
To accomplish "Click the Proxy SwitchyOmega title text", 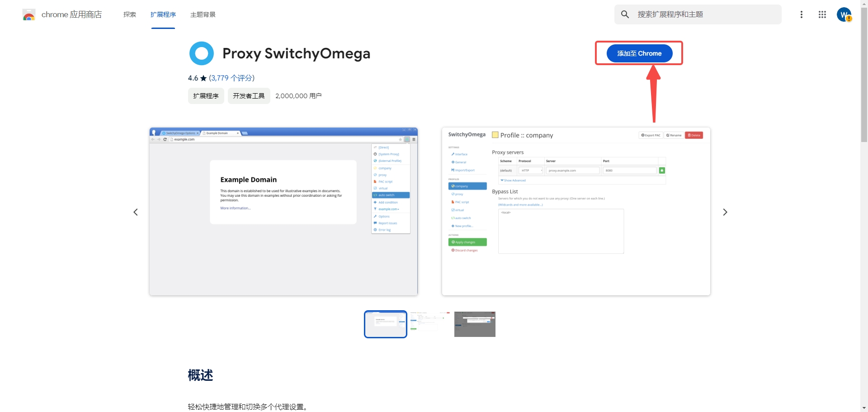I will click(296, 53).
